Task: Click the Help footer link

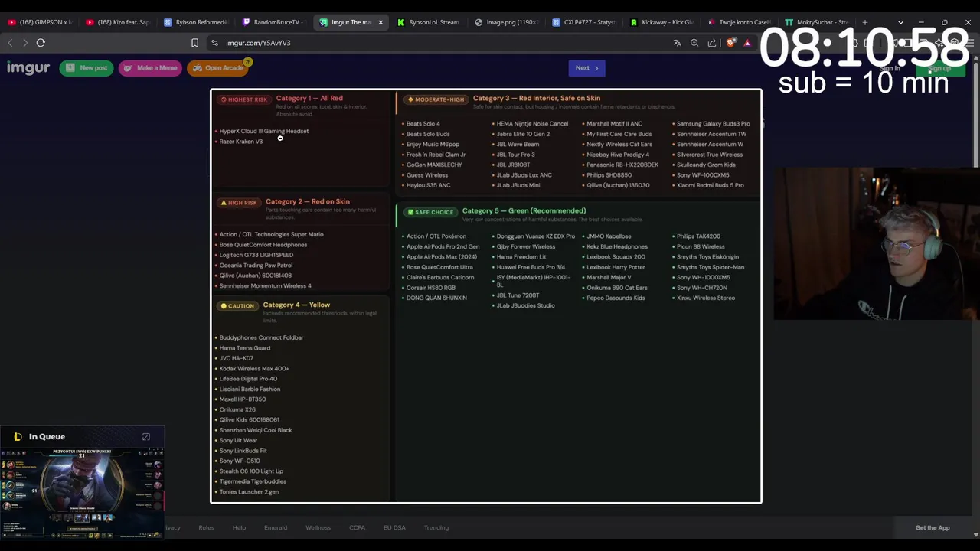Action: pyautogui.click(x=239, y=527)
